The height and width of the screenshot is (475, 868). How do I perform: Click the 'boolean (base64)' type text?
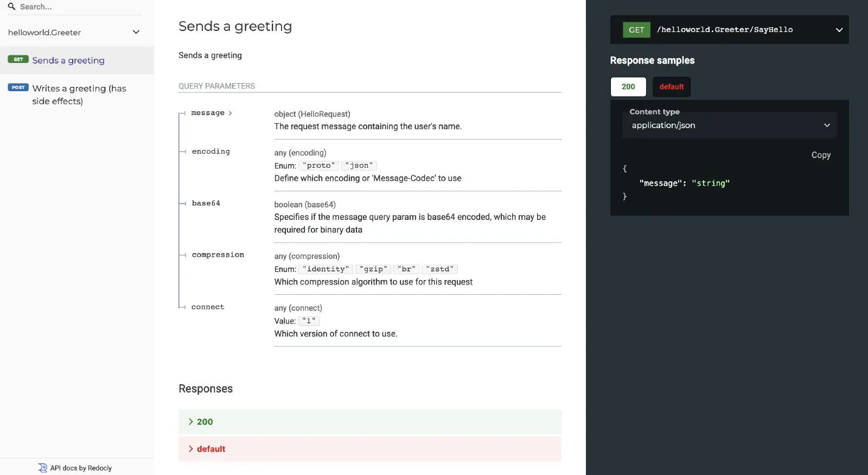[305, 205]
